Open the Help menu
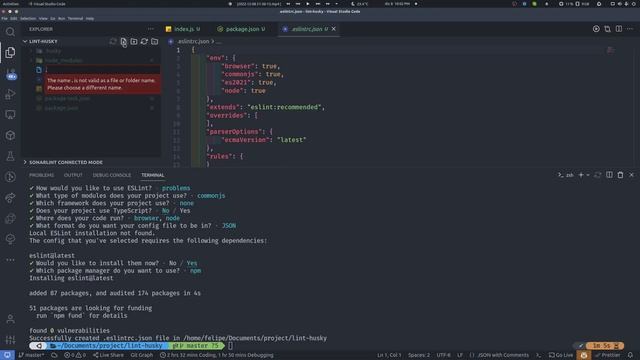 [x=90, y=18]
